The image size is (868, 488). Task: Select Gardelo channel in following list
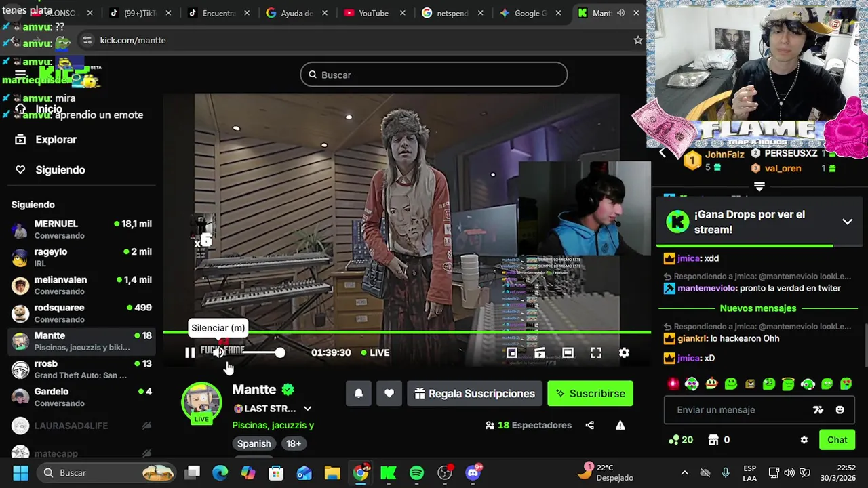pyautogui.click(x=81, y=397)
